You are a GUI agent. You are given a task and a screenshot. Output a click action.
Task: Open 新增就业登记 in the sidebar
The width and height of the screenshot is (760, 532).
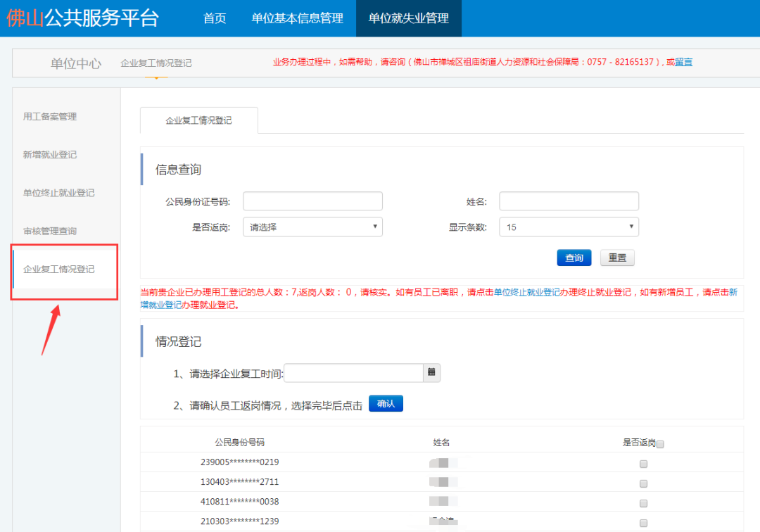[x=50, y=155]
